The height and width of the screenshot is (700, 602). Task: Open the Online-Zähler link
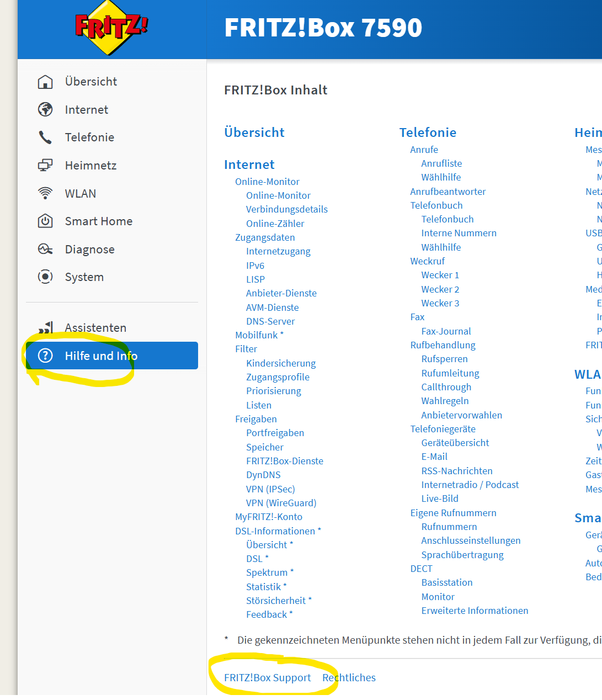[x=275, y=224]
